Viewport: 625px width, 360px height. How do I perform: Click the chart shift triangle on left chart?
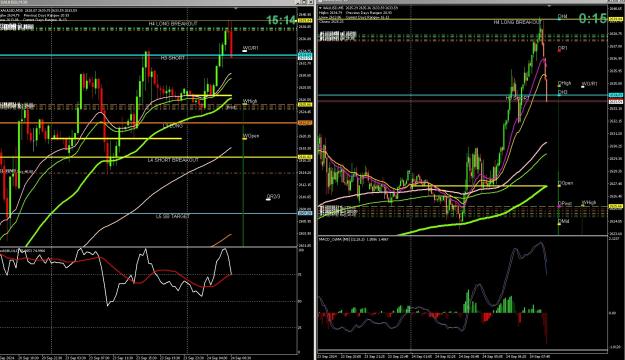click(236, 8)
